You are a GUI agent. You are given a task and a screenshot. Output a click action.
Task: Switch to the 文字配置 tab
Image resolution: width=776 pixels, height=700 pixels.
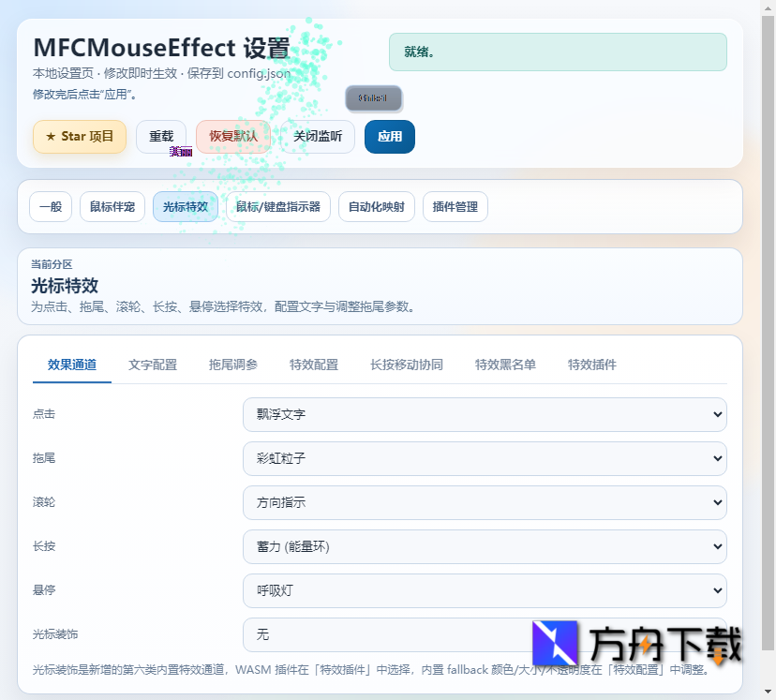pos(152,365)
